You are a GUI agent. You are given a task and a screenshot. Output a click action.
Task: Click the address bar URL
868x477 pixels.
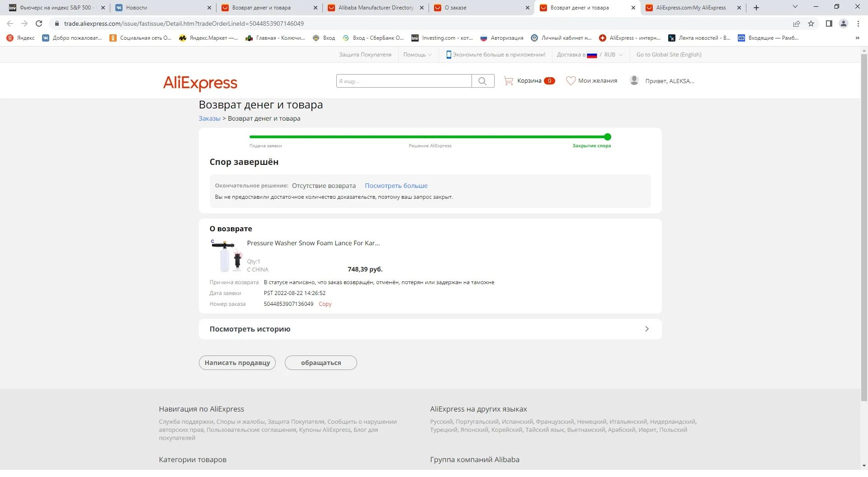click(184, 23)
